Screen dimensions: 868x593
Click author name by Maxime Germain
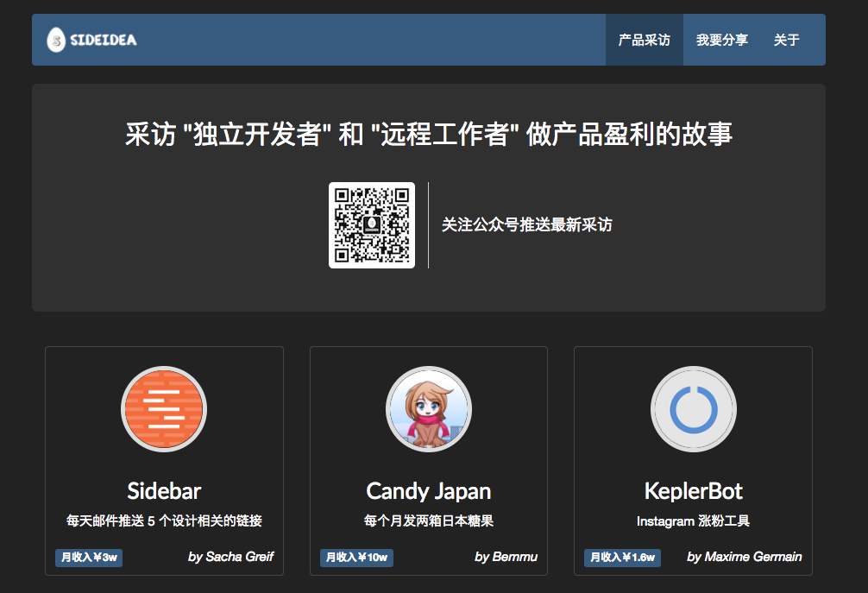745,557
